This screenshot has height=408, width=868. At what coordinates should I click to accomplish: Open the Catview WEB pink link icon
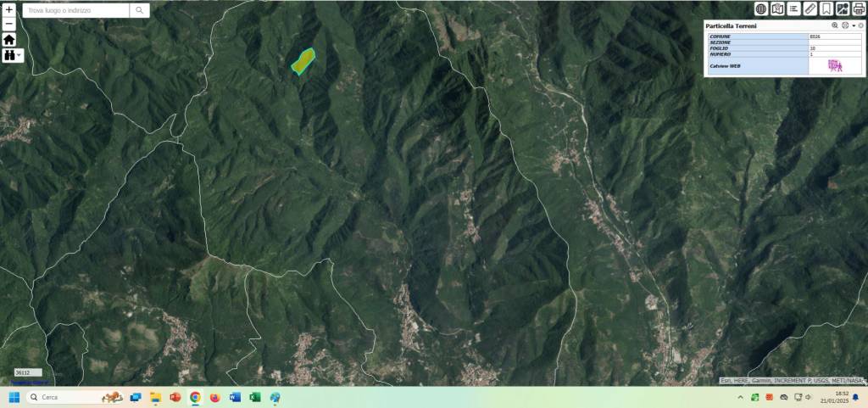click(x=834, y=65)
